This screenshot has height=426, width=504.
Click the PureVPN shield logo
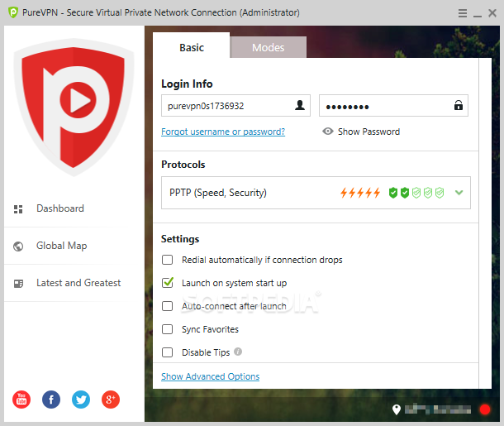tap(74, 108)
